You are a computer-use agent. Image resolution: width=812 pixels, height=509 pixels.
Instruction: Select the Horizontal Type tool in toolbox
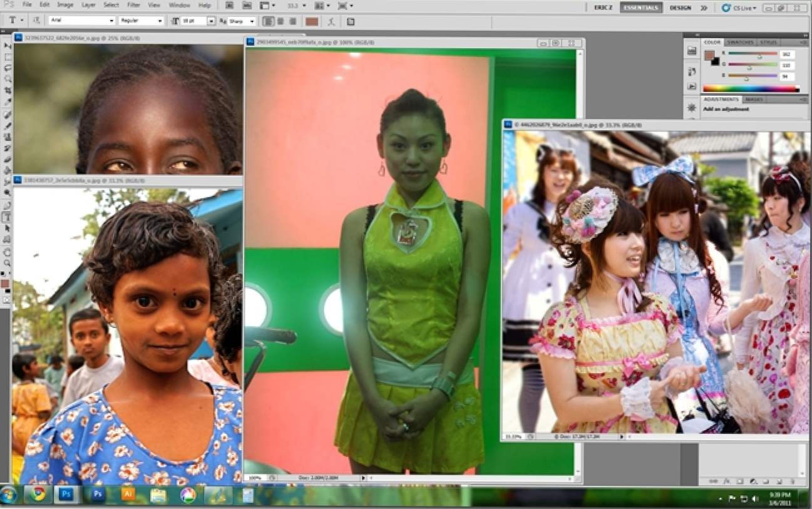(8, 217)
